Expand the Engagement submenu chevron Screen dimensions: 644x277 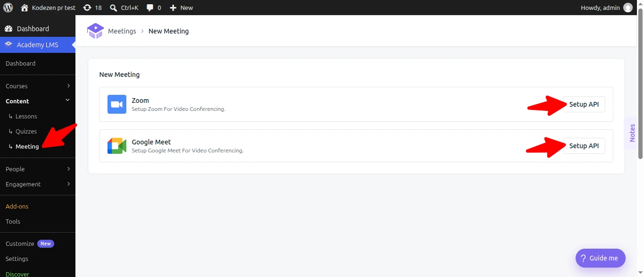[68, 184]
